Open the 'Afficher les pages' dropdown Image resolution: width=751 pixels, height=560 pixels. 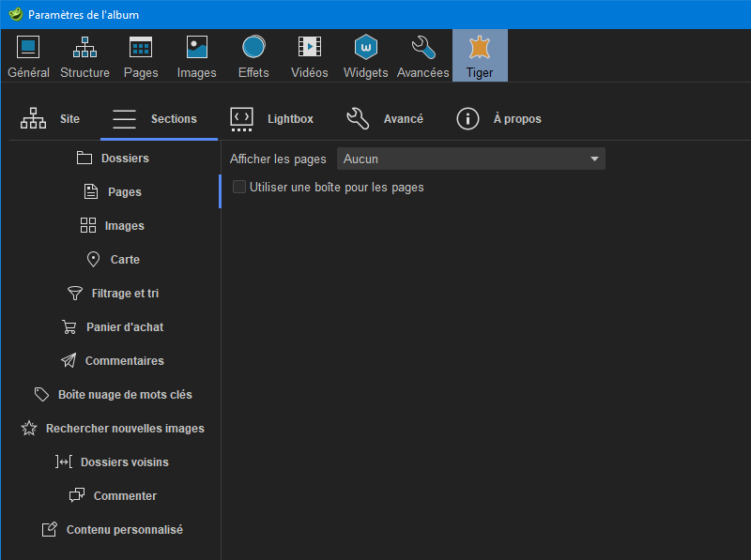pyautogui.click(x=470, y=159)
